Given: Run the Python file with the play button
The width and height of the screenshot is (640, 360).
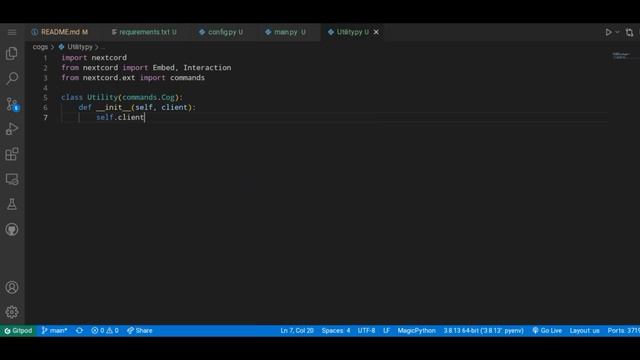Looking at the screenshot, I should (608, 32).
